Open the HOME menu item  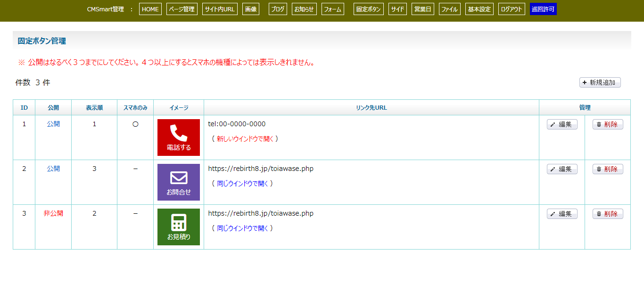150,9
